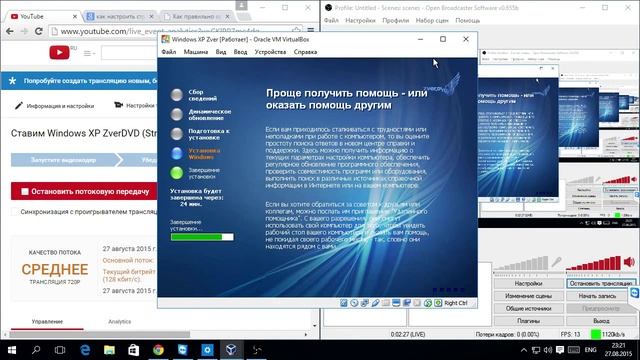This screenshot has width=640, height=360.
Task: Click the USB devices icon in VirtualBox status bar
Action: pos(375,303)
